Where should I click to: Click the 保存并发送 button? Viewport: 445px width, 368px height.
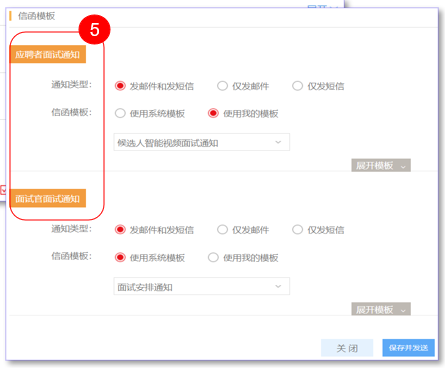pyautogui.click(x=408, y=348)
